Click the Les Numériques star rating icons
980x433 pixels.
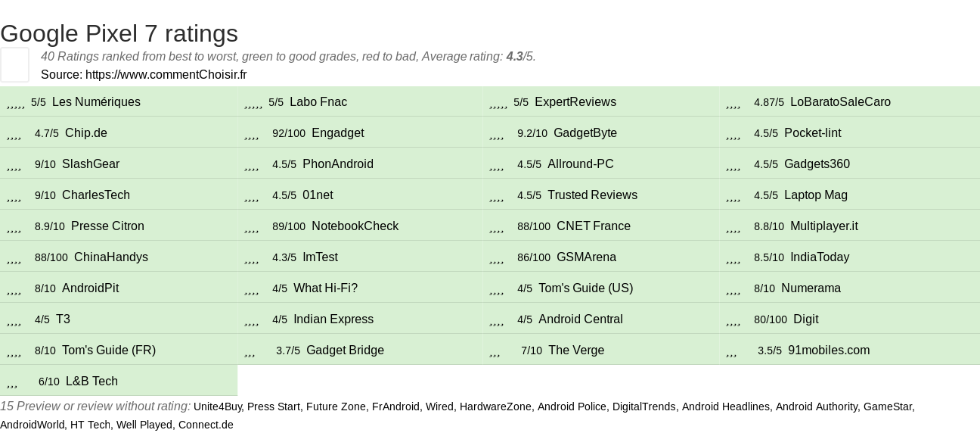(16, 103)
